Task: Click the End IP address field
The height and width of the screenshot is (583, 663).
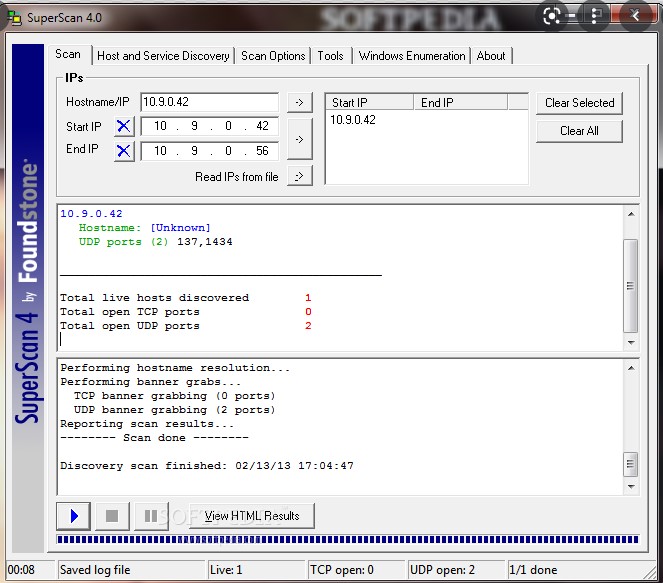Action: coord(209,151)
